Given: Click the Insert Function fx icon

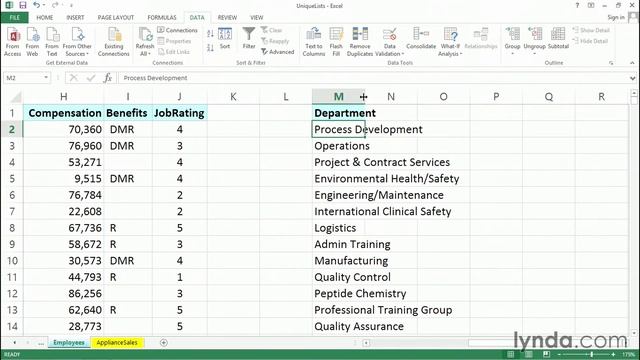Looking at the screenshot, I should [x=108, y=78].
